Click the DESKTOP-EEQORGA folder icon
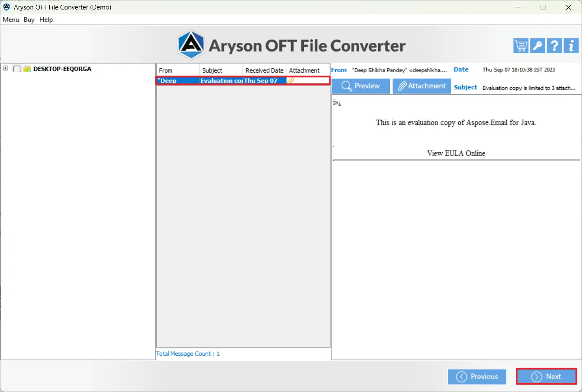Viewport: 582px width, 392px height. click(27, 69)
